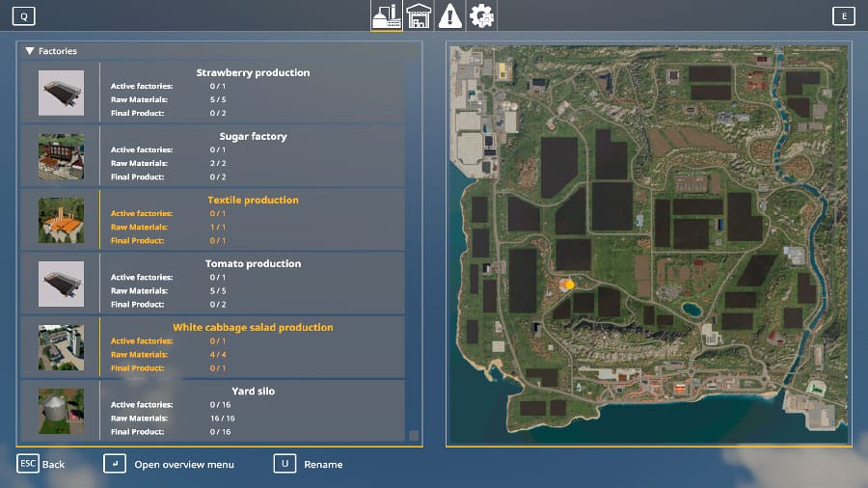Choose the Sugar factory title
868x488 pixels.
coord(253,136)
